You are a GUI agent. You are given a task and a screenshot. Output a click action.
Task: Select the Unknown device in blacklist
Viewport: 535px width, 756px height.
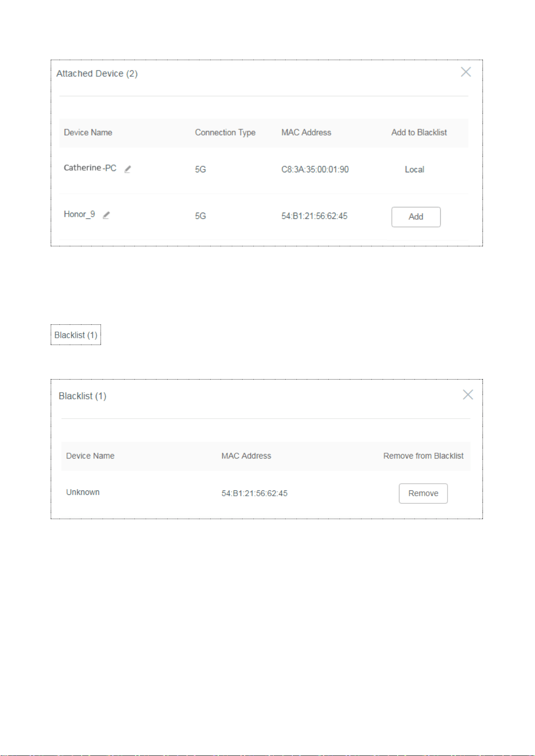tap(83, 492)
